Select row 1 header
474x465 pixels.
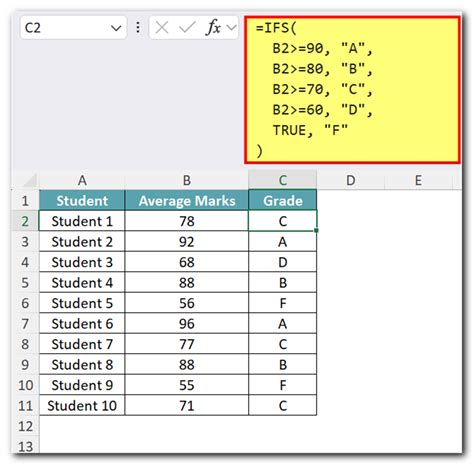point(25,201)
